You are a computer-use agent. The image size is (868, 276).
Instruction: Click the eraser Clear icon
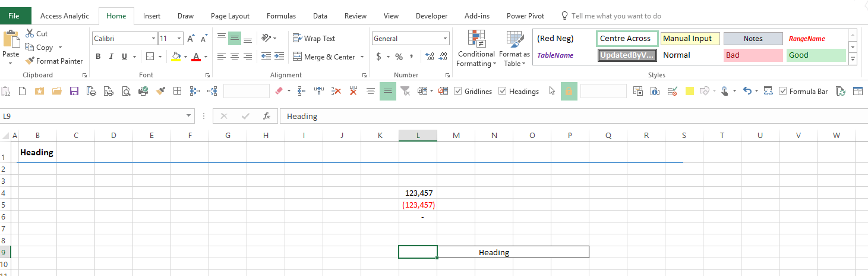point(279,91)
